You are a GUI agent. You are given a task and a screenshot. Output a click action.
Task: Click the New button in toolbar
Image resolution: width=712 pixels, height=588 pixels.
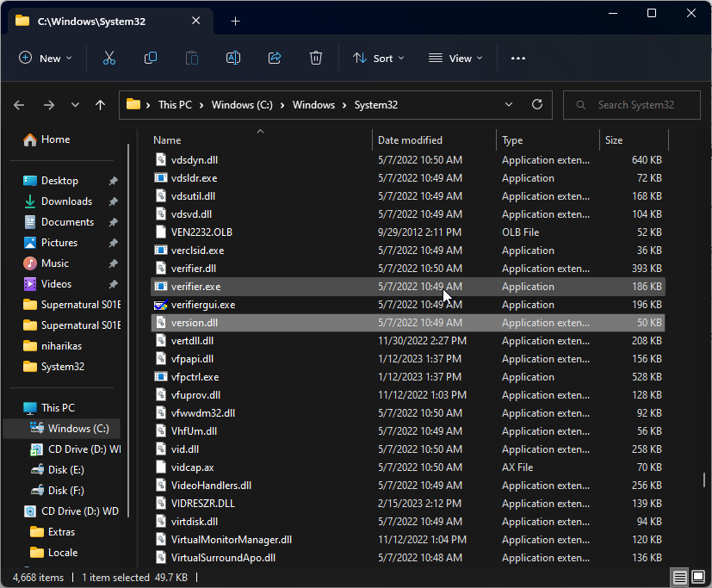[46, 58]
